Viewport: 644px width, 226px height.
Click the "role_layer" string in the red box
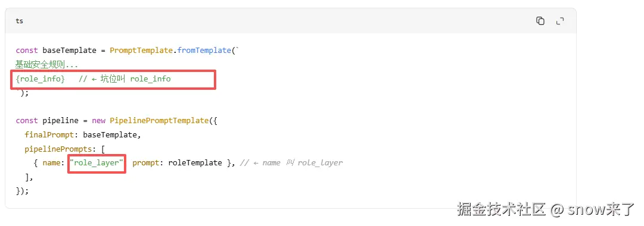(97, 163)
